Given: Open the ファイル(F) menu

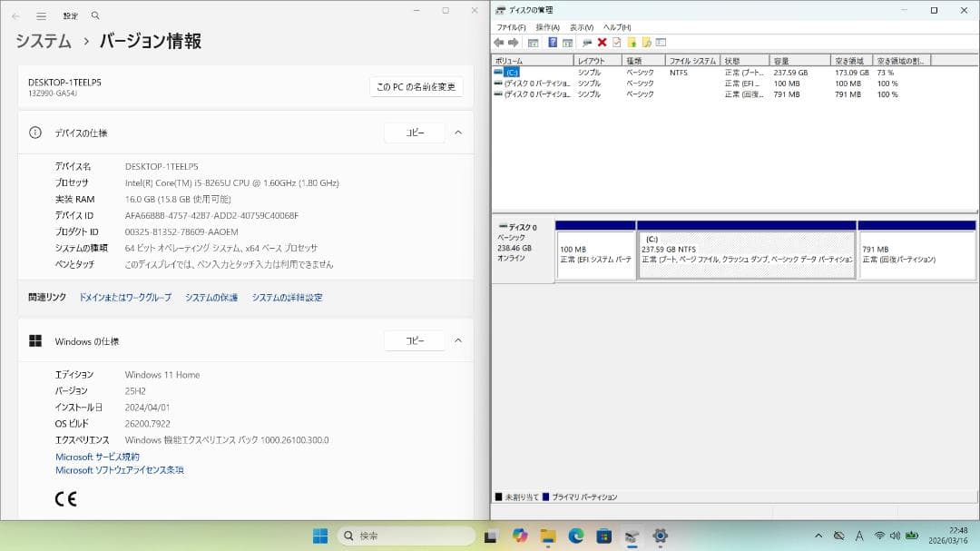Looking at the screenshot, I should 511,27.
